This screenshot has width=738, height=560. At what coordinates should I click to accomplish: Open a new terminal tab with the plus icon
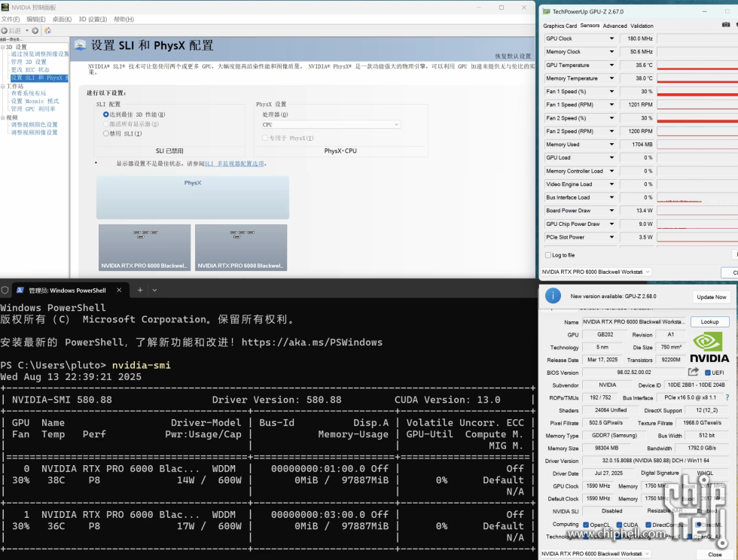(140, 291)
